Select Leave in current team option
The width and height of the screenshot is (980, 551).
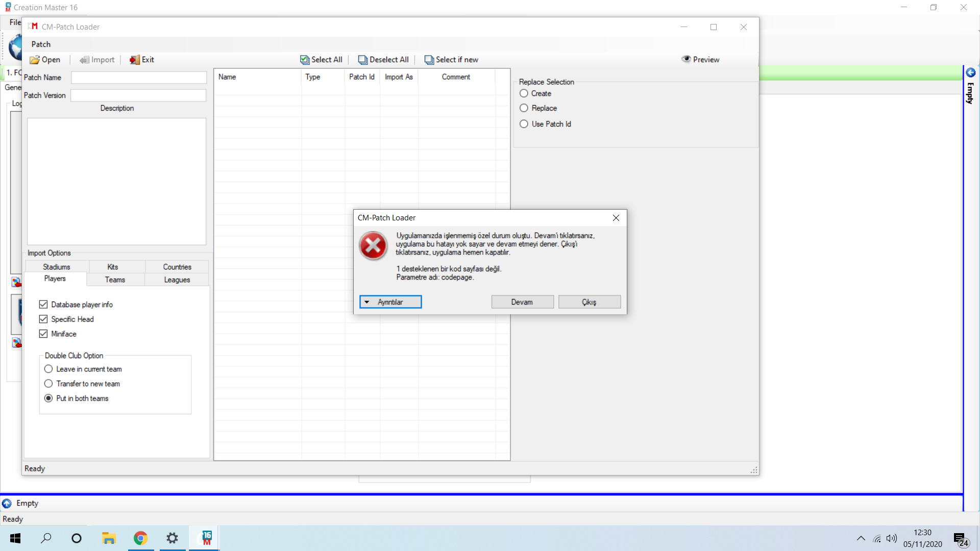[48, 369]
